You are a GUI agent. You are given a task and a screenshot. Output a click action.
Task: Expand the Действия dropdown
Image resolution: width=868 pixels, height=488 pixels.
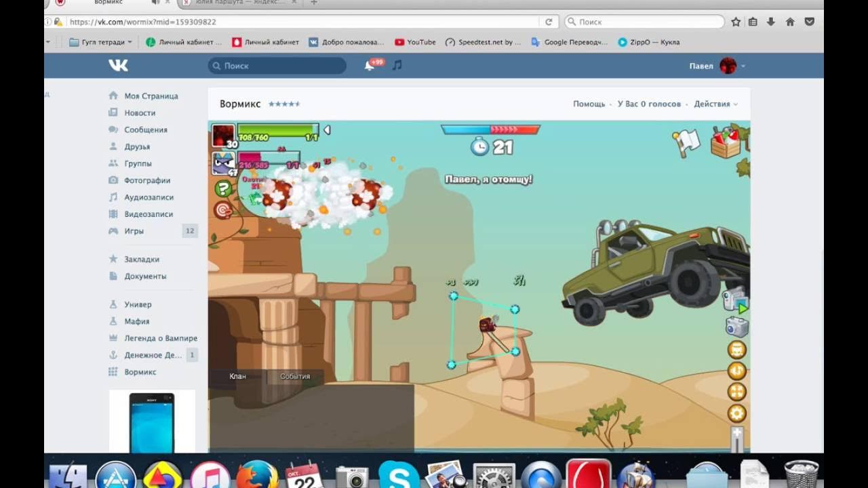tap(715, 104)
